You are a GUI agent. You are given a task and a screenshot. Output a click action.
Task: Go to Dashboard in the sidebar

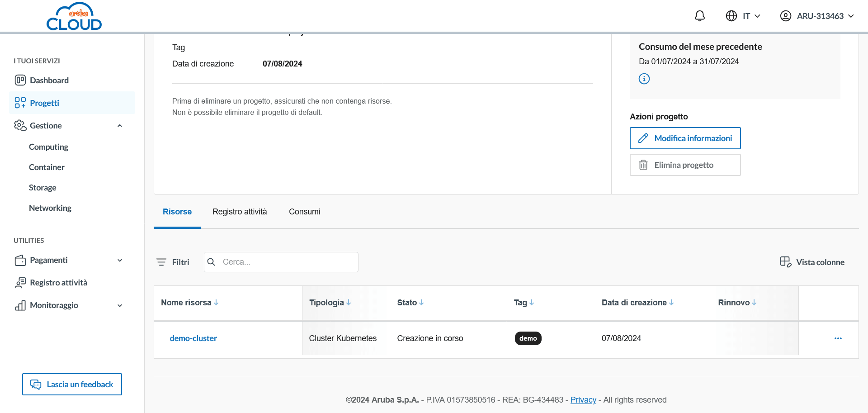pos(49,81)
